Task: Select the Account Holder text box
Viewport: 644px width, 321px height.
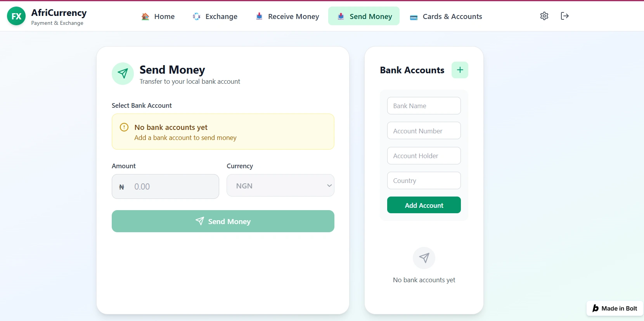Action: coord(424,156)
